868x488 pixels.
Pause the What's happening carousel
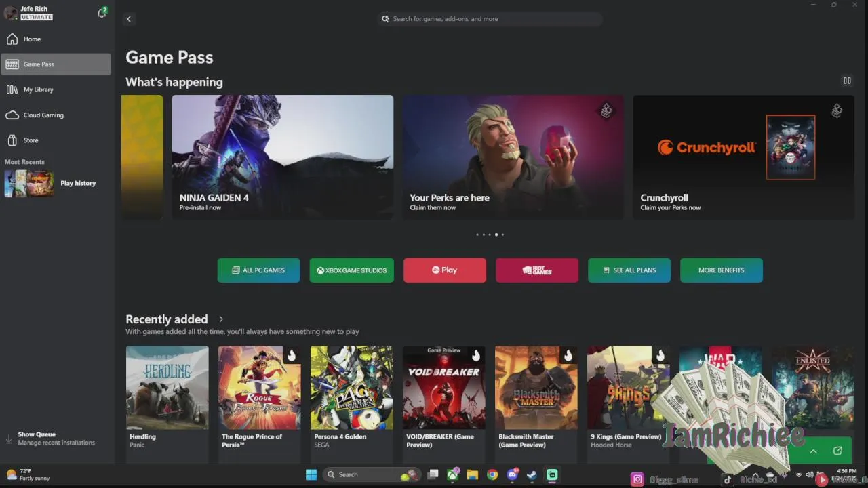tap(847, 81)
